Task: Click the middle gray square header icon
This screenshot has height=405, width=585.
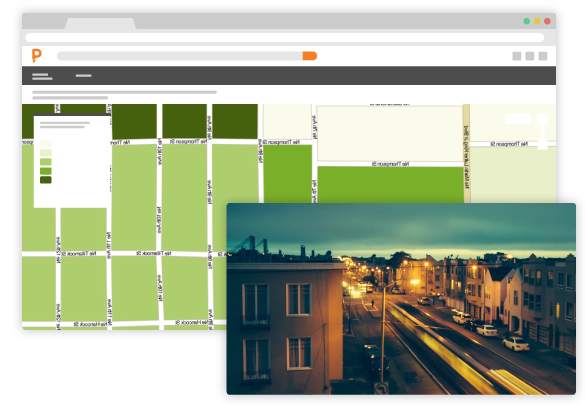Action: (530, 56)
